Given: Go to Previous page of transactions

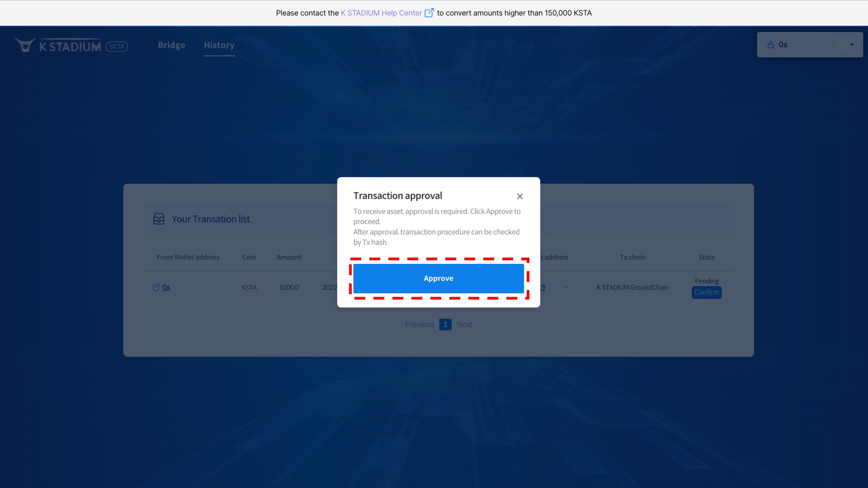Looking at the screenshot, I should (x=419, y=324).
